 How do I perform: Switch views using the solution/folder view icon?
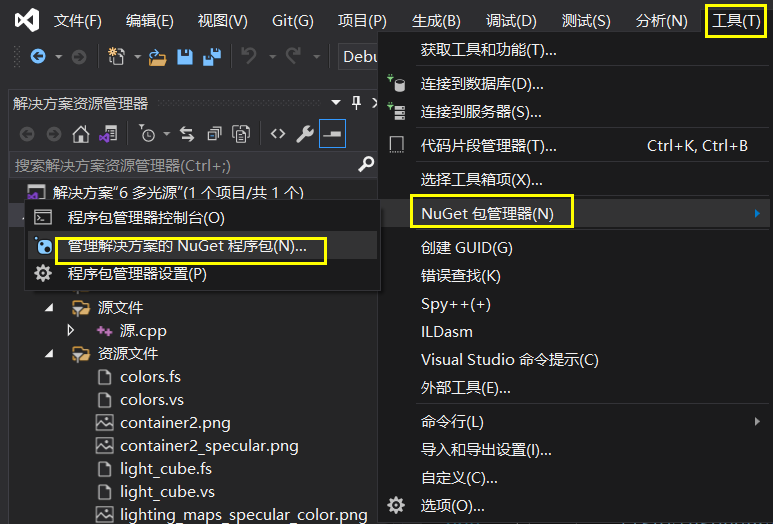tap(108, 134)
